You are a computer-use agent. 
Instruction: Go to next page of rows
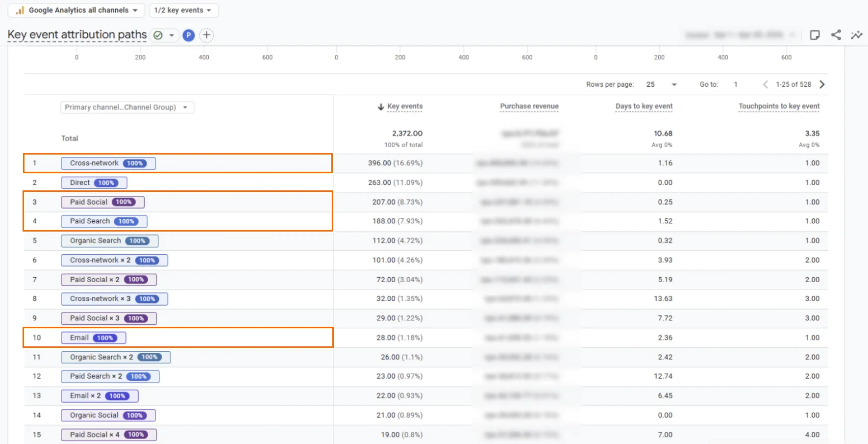(822, 84)
